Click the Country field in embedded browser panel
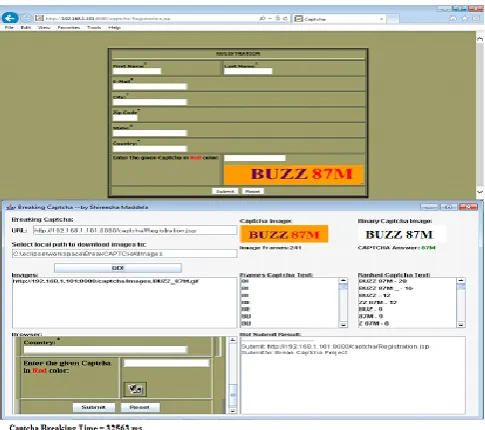Viewport: 485px width, 430px height. (105, 349)
